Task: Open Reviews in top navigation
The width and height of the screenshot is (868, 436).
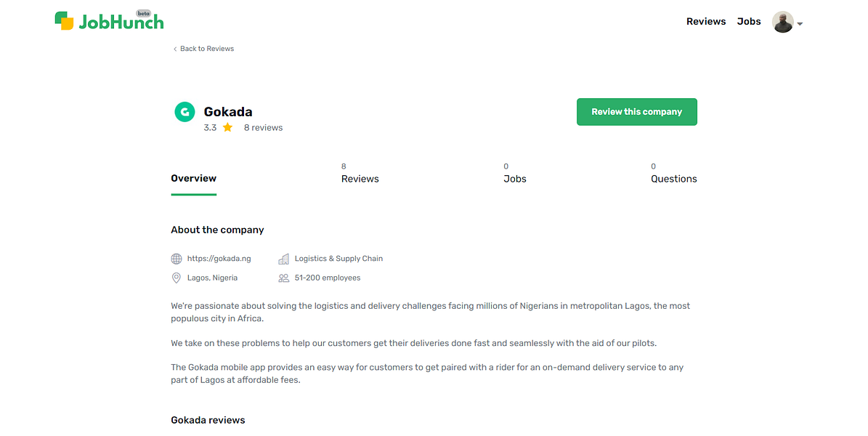Action: [x=706, y=22]
